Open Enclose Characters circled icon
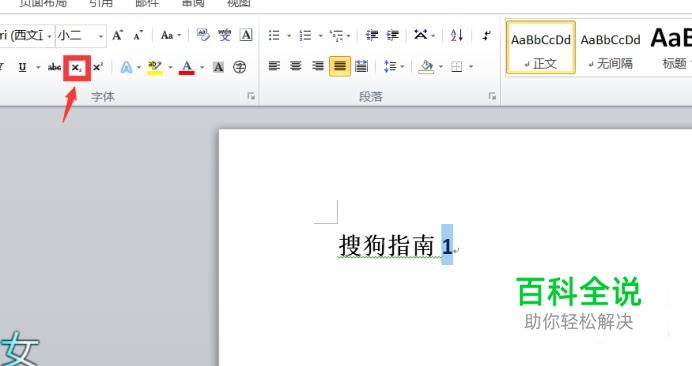692x366 pixels. coord(240,67)
